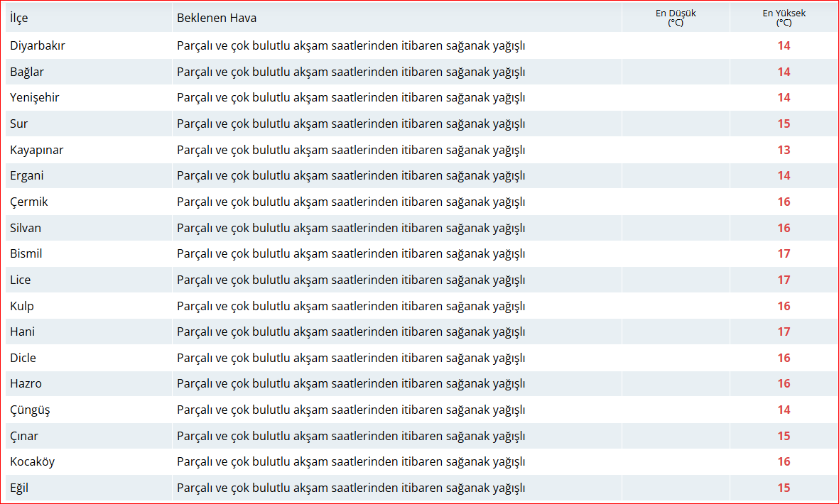Click the forecast text in Çermik row
The width and height of the screenshot is (839, 504).
coord(351,202)
